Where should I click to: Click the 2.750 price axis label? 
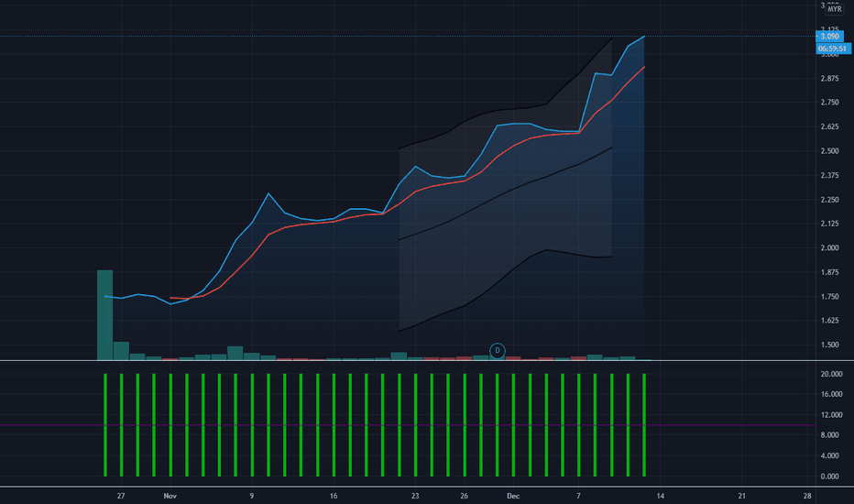tap(829, 103)
